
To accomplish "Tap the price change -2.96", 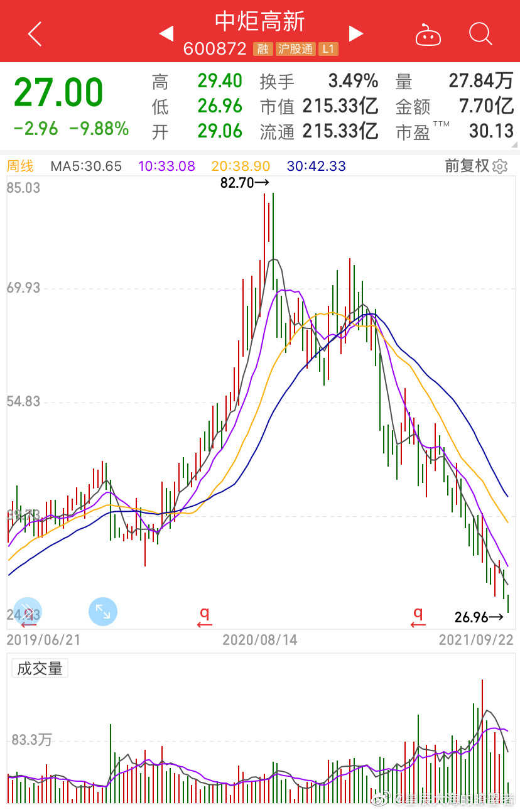I will 36,129.
